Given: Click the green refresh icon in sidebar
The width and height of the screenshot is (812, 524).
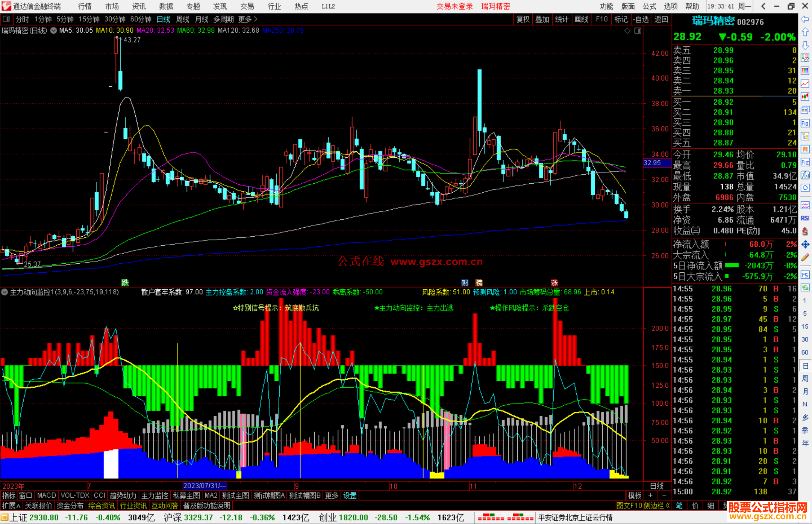Looking at the screenshot, I should (805, 287).
